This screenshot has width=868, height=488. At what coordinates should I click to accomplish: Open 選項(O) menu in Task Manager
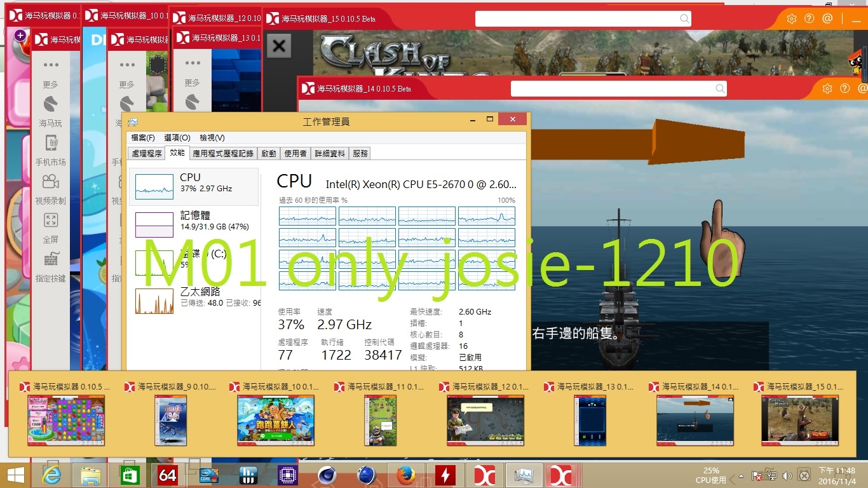tap(177, 137)
